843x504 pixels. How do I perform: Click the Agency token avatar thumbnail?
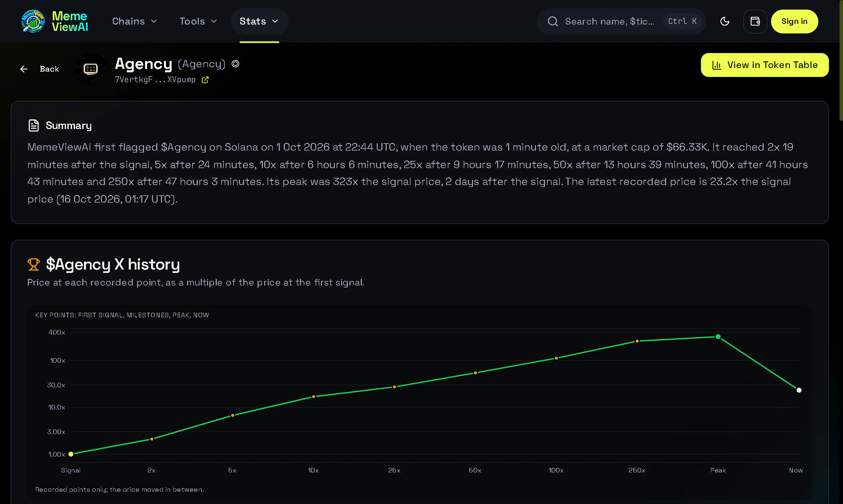click(90, 69)
